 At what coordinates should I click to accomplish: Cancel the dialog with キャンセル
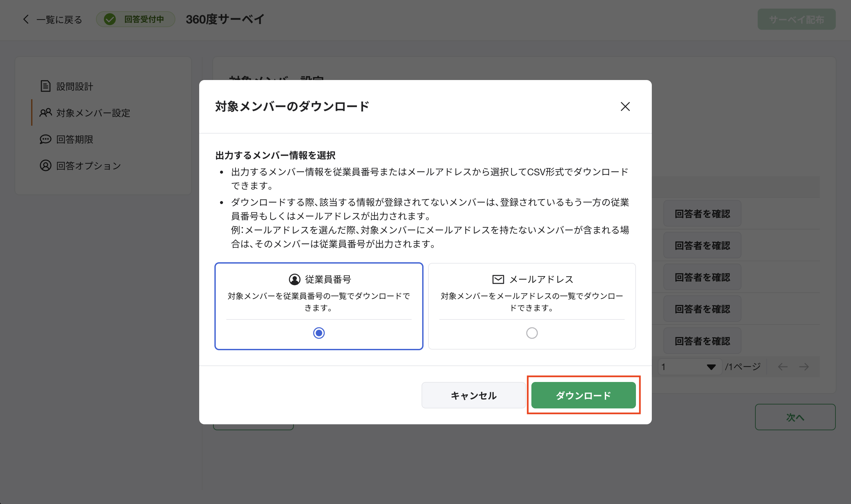[473, 395]
